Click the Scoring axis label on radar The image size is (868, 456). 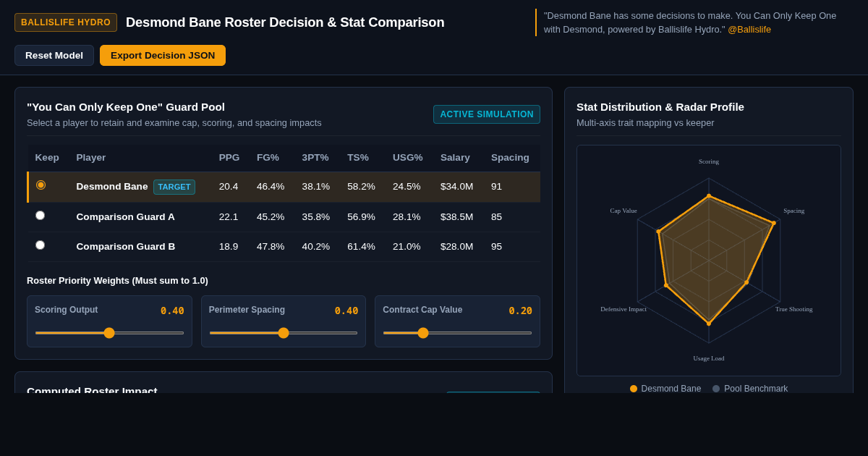tap(709, 161)
